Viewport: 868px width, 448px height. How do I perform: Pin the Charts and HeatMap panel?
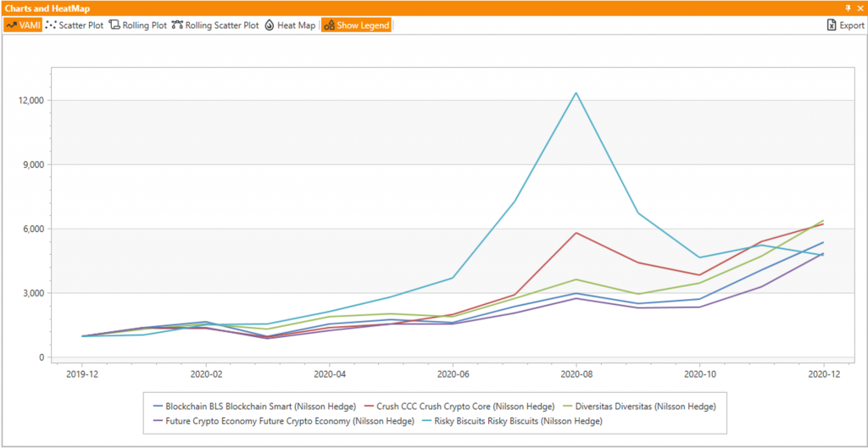848,8
